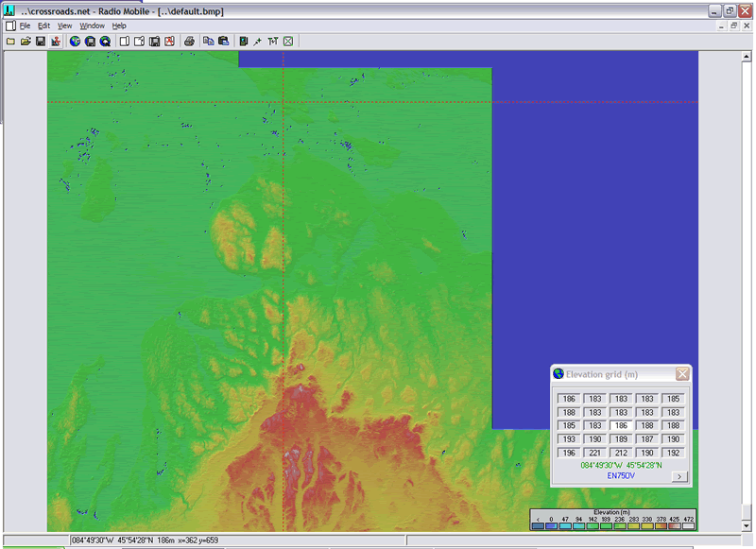Click the Open folder toolbar icon
Screen dimensions: 756x549
click(26, 42)
